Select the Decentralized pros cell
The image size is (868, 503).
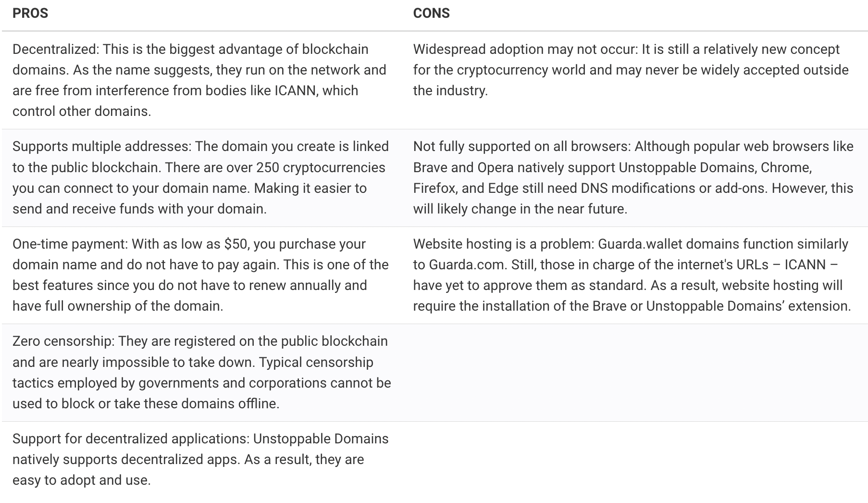pyautogui.click(x=199, y=80)
